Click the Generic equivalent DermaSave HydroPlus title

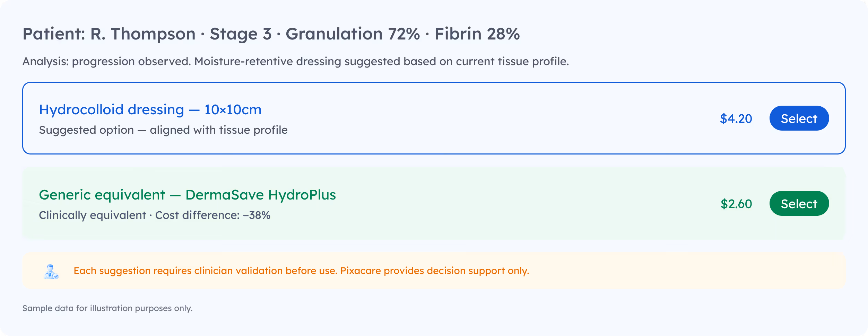[187, 195]
